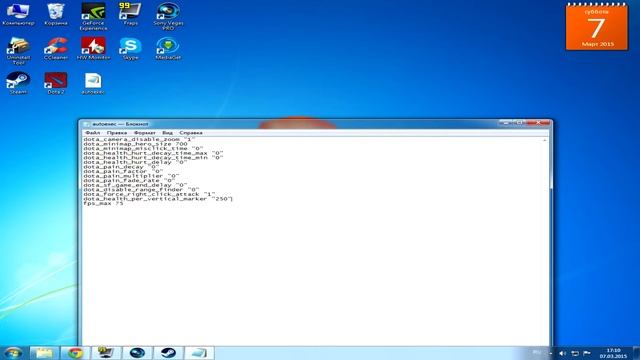Close the autoexec Notepad window

point(538,122)
